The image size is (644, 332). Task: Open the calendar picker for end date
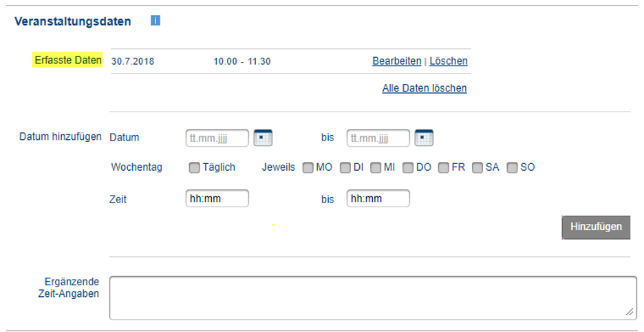tap(424, 137)
